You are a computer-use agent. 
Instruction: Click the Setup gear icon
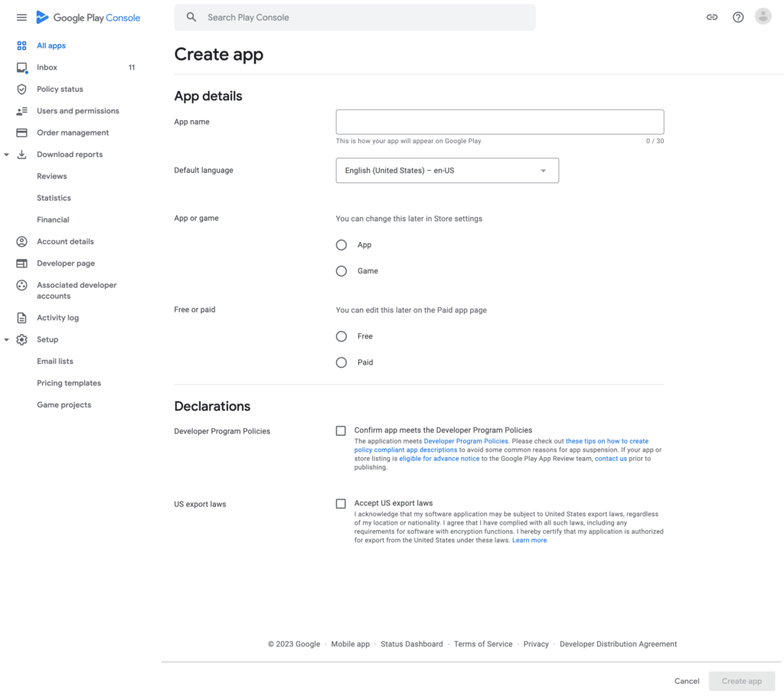tap(21, 339)
